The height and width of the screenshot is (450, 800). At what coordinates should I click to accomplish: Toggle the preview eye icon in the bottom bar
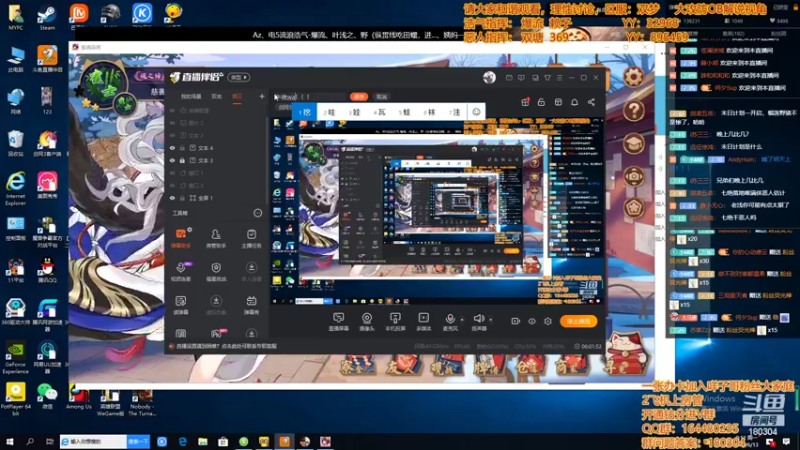[x=532, y=321]
